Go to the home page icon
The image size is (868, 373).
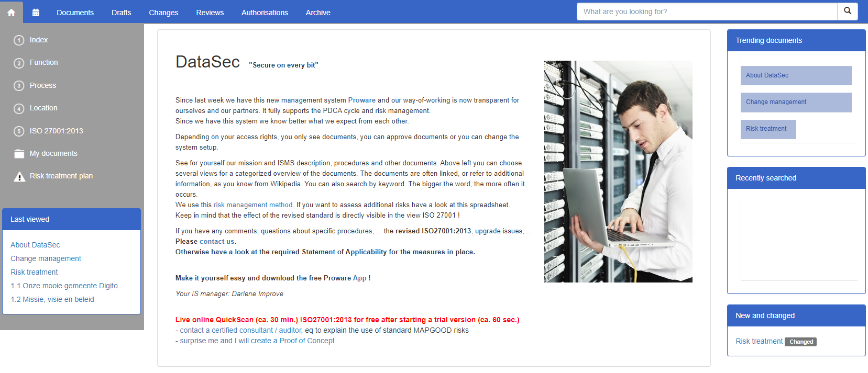[x=11, y=13]
